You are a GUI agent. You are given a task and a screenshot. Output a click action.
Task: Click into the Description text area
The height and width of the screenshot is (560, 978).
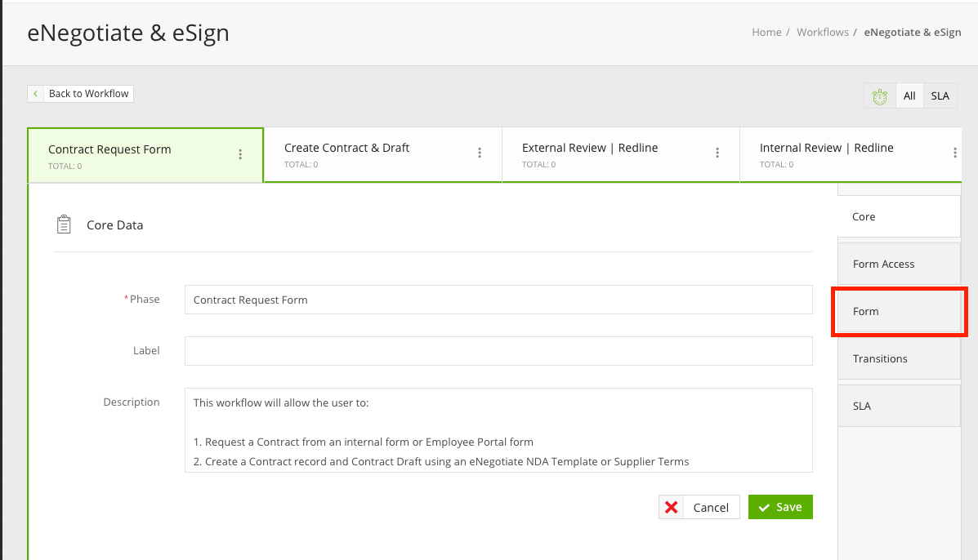click(x=498, y=430)
